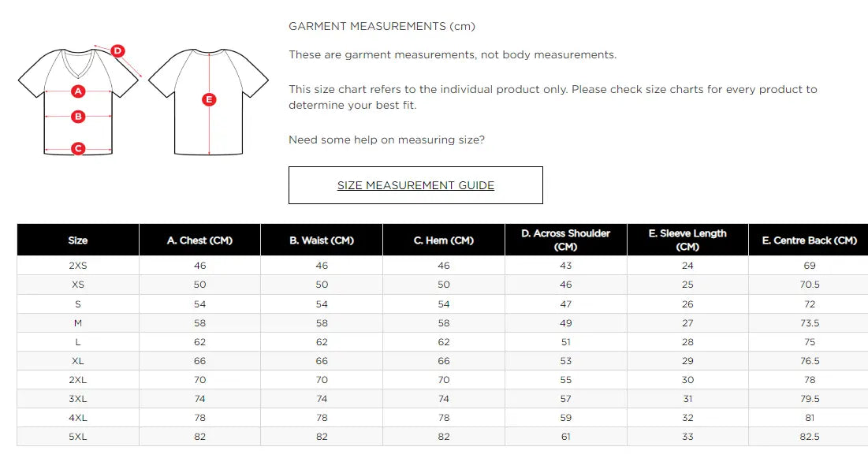Click the 'Need some help on measuring size?' text
The height and width of the screenshot is (458, 868).
click(x=386, y=140)
